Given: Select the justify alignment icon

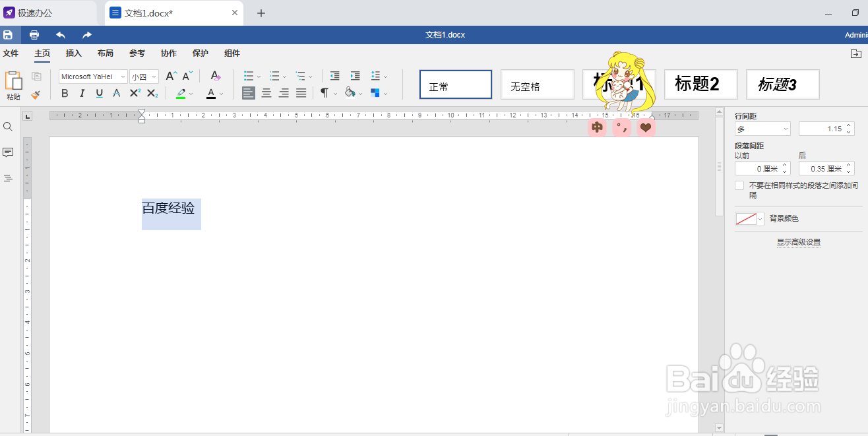Looking at the screenshot, I should (x=301, y=93).
